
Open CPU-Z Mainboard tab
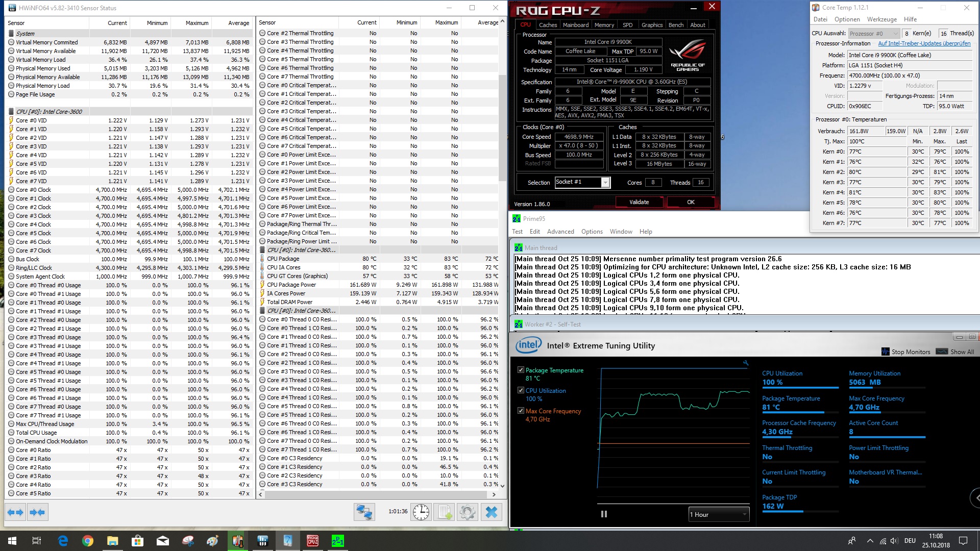click(x=576, y=25)
